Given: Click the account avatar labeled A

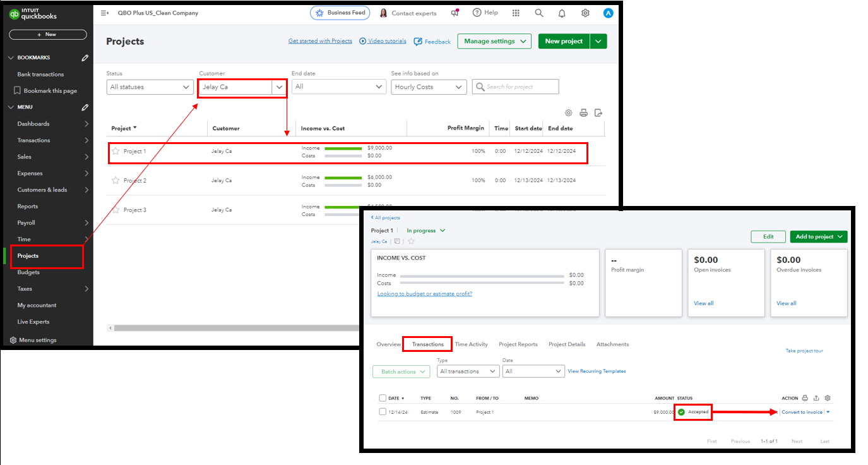Looking at the screenshot, I should tap(608, 13).
